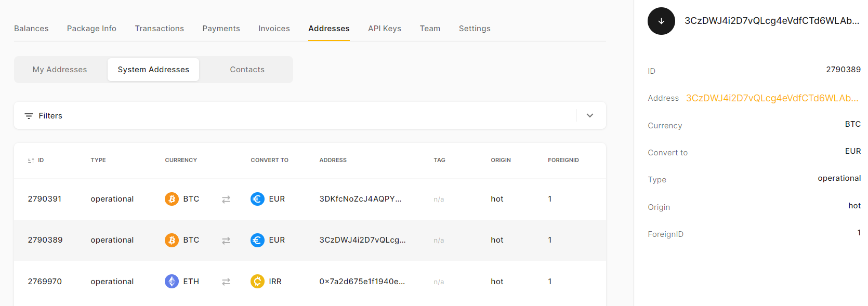Click the ADDRESS column header
The height and width of the screenshot is (306, 868).
[333, 160]
